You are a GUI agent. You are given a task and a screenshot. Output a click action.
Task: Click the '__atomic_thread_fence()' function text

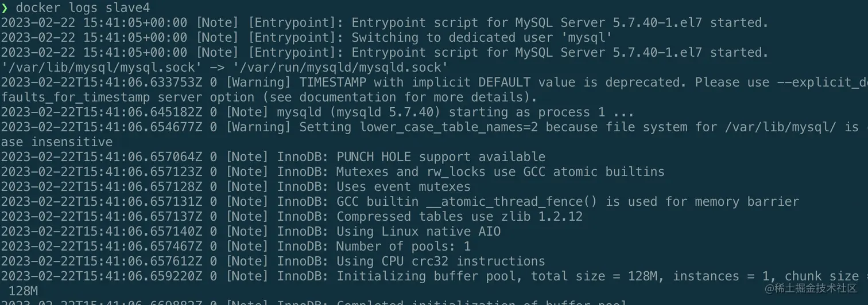[511, 202]
